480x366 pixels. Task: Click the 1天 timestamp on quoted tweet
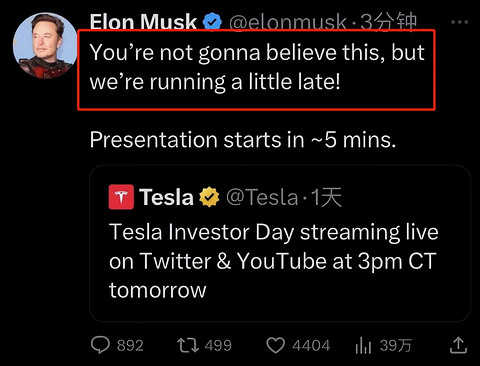pyautogui.click(x=326, y=197)
